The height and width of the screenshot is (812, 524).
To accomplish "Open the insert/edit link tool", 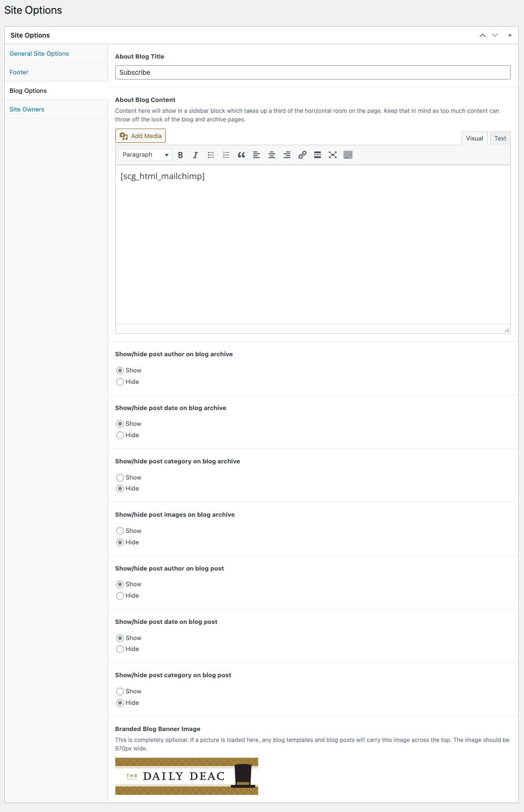I will tap(302, 155).
